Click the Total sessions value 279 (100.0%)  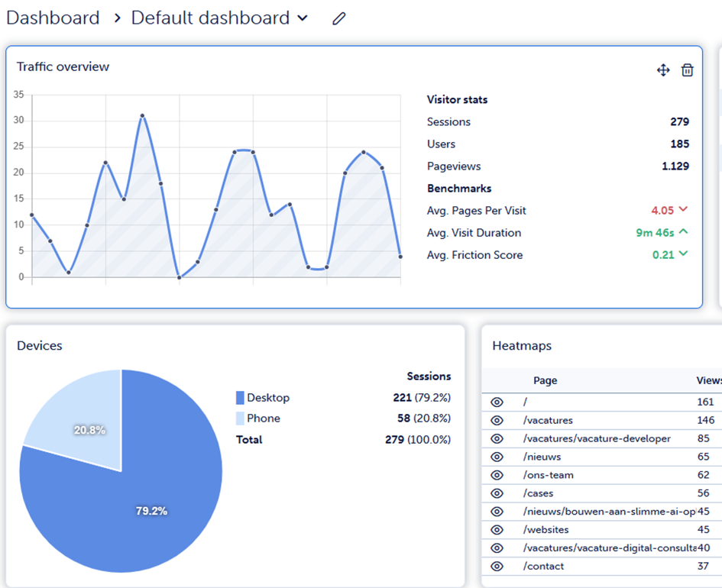click(x=418, y=439)
